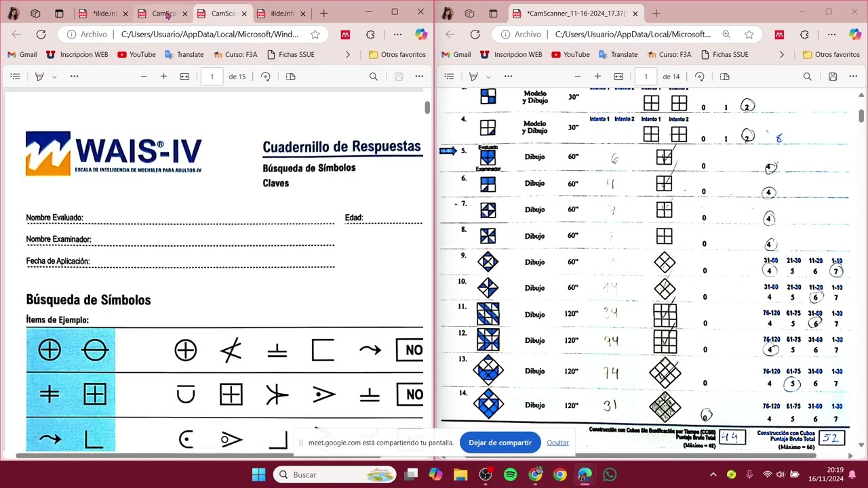
Task: Click vertical scrollbar thumb of left PDF
Action: (427, 107)
